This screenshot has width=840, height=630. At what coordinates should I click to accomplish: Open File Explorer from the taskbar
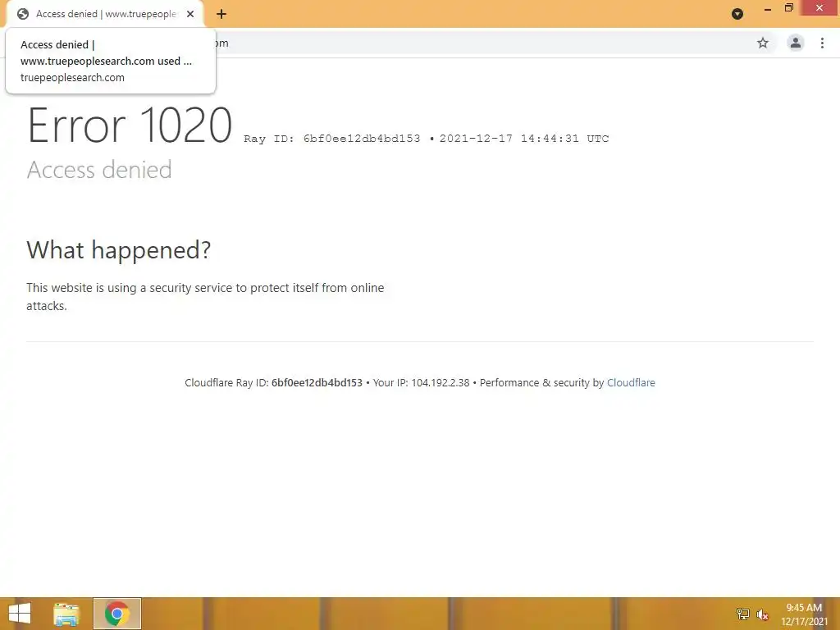point(66,614)
